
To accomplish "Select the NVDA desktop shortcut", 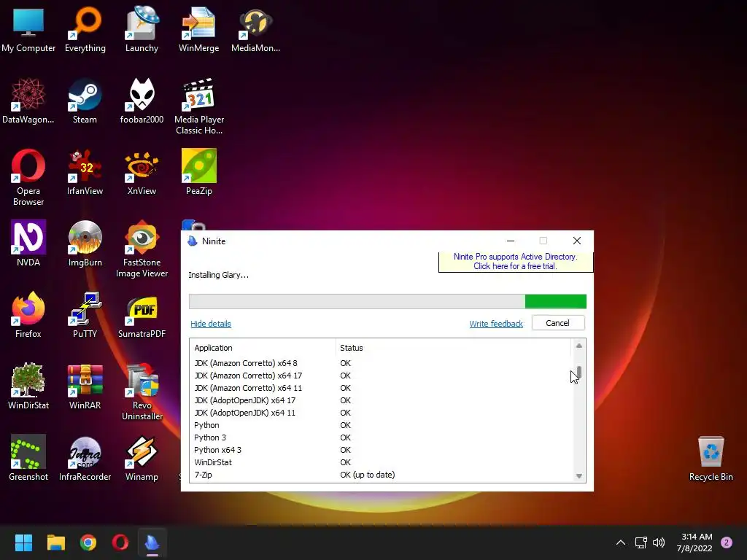I will (28, 244).
